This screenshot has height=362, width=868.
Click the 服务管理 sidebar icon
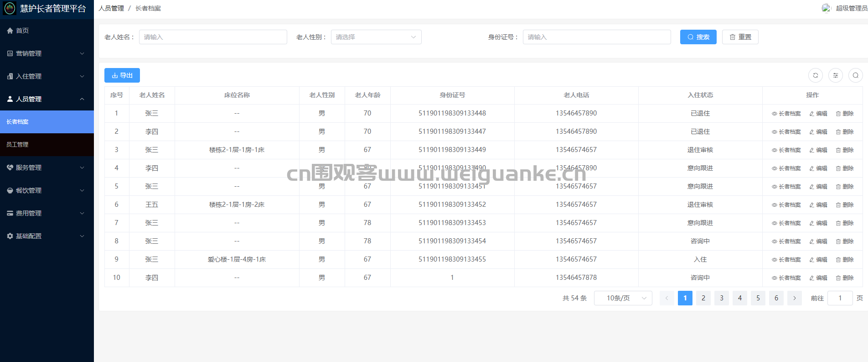pyautogui.click(x=10, y=168)
